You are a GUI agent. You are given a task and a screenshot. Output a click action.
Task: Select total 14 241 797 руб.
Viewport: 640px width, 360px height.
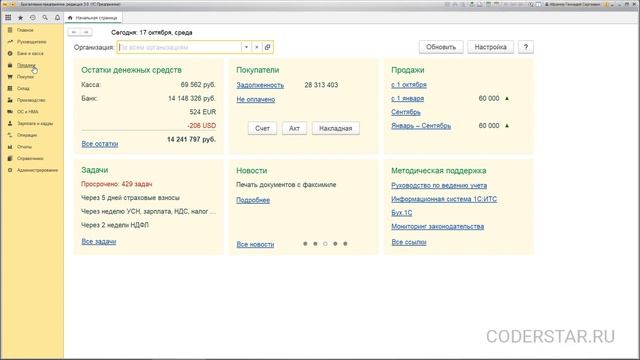[191, 140]
